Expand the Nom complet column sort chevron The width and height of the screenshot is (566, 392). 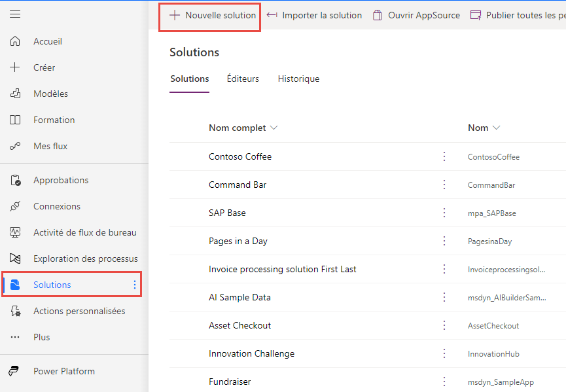pyautogui.click(x=274, y=128)
